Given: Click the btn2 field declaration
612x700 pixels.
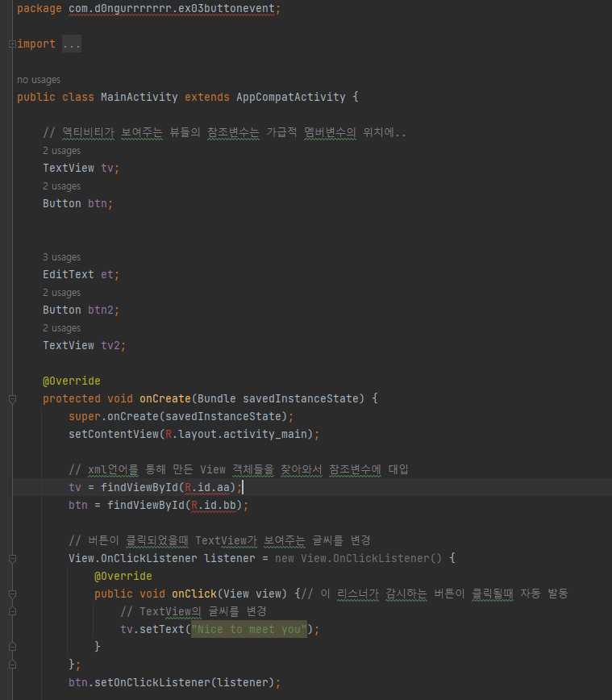Looking at the screenshot, I should 101,310.
